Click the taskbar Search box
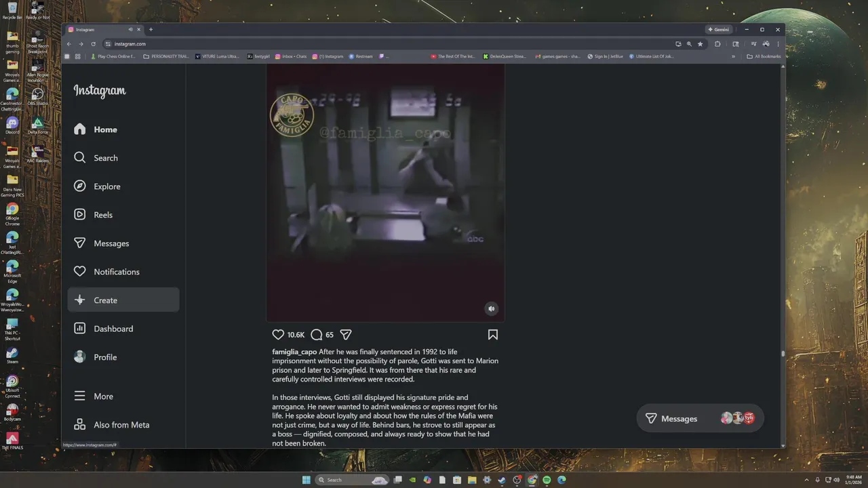Screen dimensions: 868x488 pos(352,480)
